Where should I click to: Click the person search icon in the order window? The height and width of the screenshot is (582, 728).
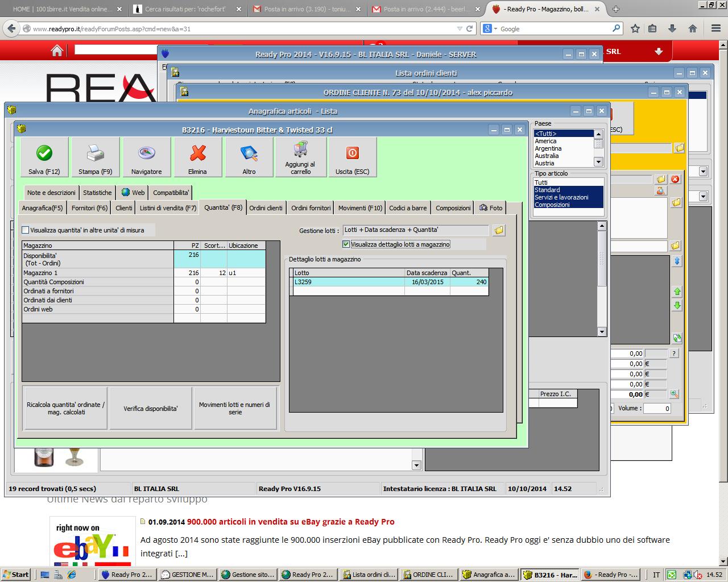pyautogui.click(x=660, y=191)
